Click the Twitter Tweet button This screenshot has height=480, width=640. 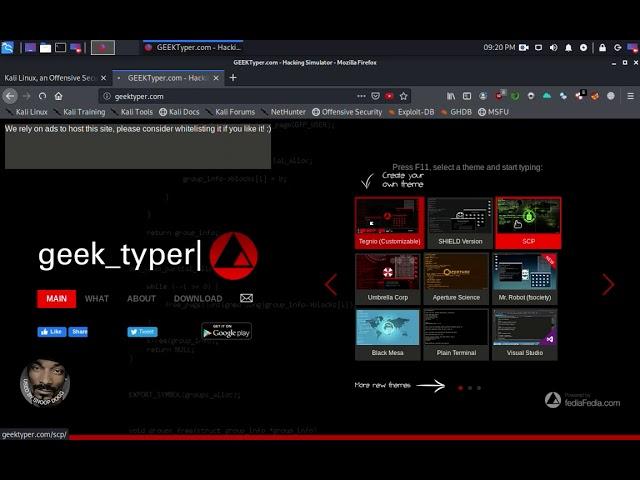point(142,332)
